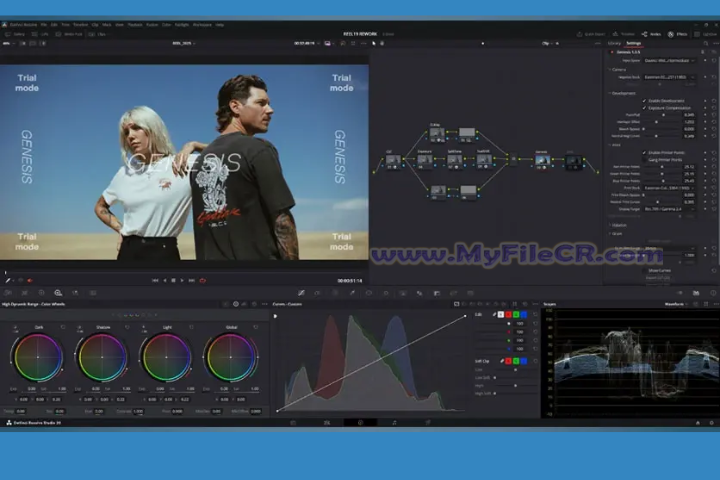Open the Power Window palette icon

point(369,293)
